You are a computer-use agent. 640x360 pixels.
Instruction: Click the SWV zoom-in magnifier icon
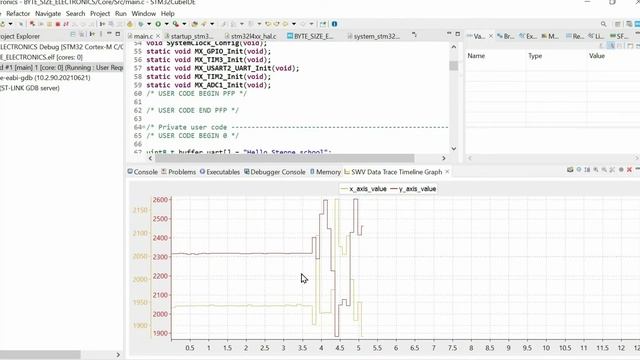point(596,170)
